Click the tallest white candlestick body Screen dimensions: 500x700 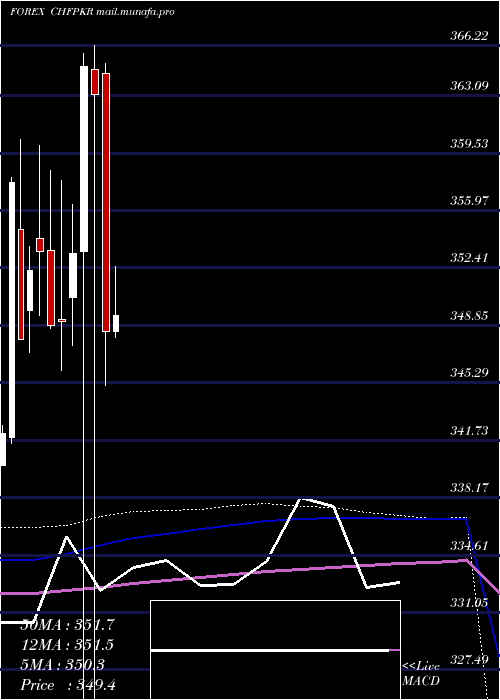(12, 310)
